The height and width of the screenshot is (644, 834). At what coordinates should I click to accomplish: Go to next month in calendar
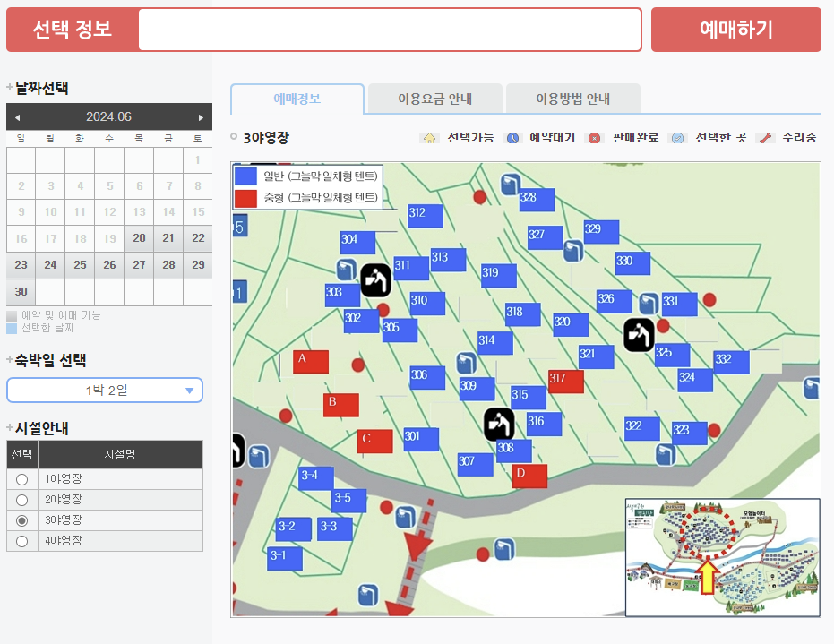click(x=201, y=117)
